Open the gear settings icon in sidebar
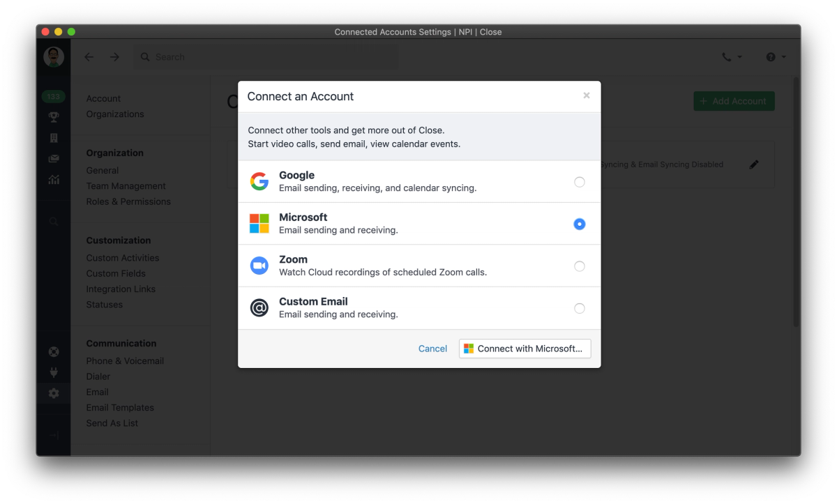Screen dimensions: 837x504 coord(54,393)
